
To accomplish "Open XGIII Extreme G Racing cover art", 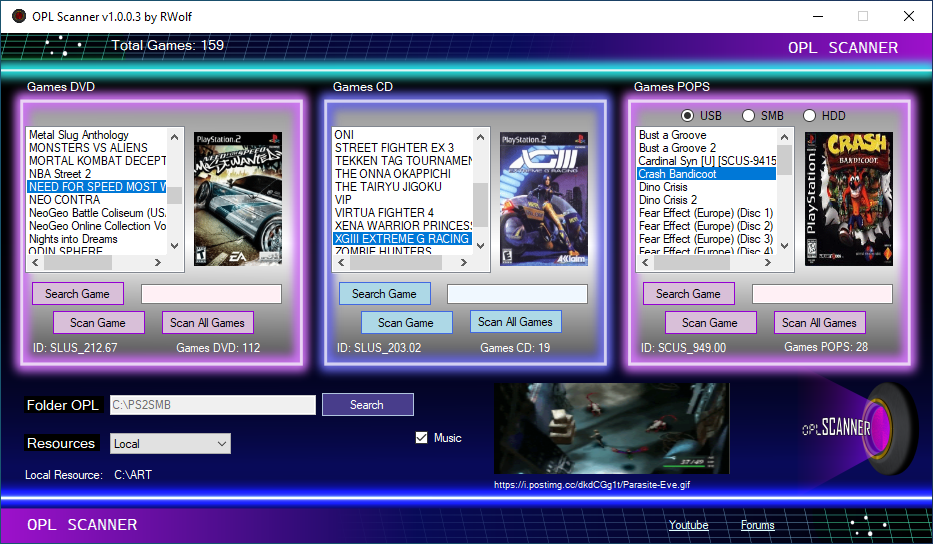I will click(544, 199).
